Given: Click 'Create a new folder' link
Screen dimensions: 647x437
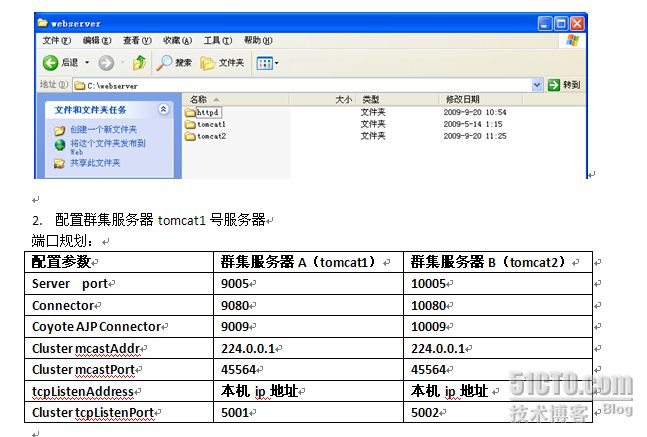Looking at the screenshot, I should click(103, 130).
